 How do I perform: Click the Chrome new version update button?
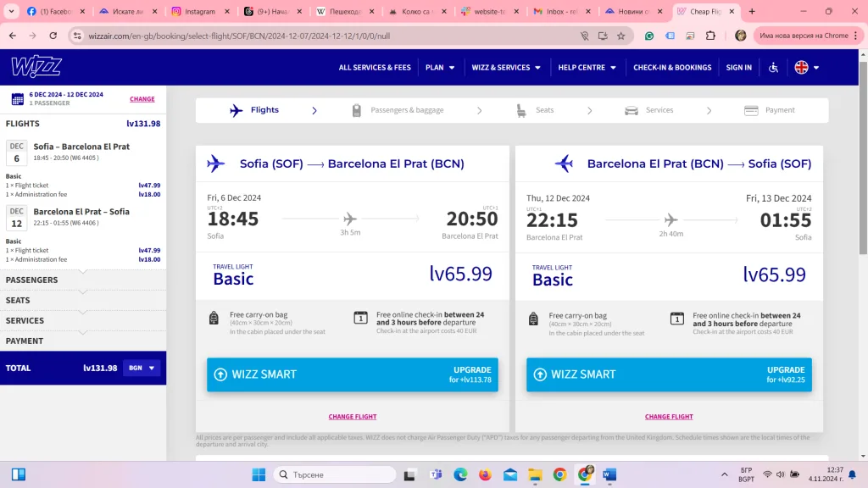(x=808, y=36)
